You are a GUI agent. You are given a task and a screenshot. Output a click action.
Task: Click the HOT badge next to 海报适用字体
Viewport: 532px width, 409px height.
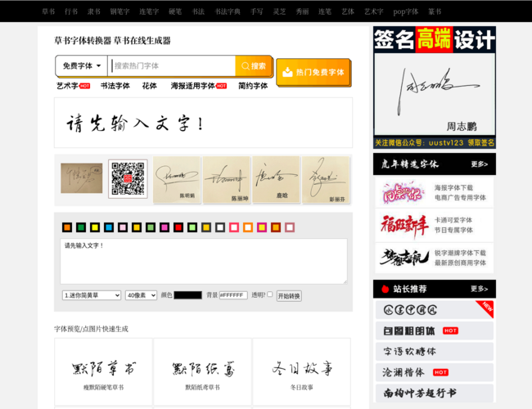pos(221,86)
